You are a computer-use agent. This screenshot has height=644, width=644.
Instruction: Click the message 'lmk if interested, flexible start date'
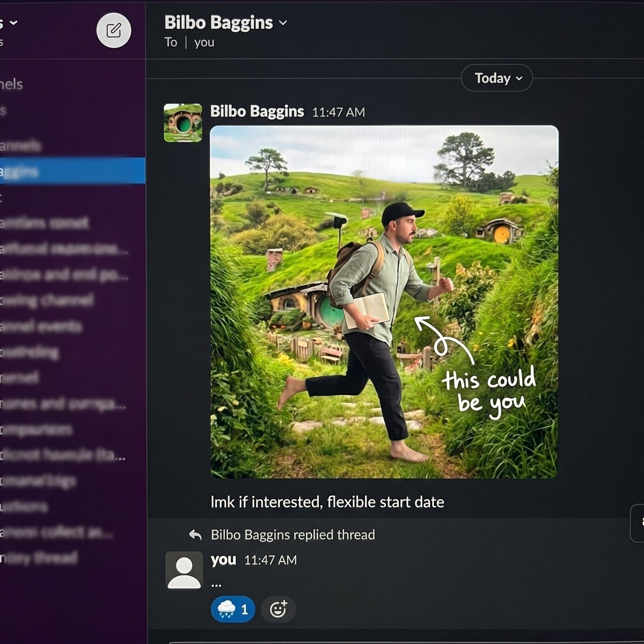tap(327, 502)
